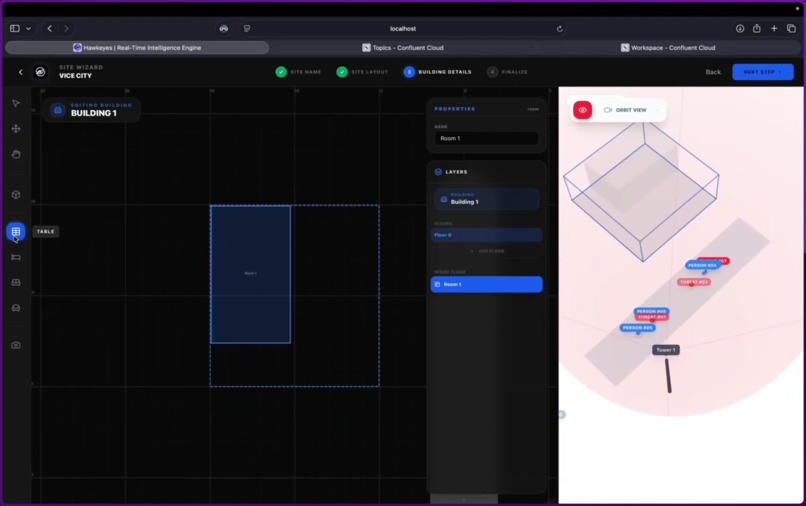Pick the armchair furniture tool
This screenshot has width=806, height=506.
click(x=16, y=308)
